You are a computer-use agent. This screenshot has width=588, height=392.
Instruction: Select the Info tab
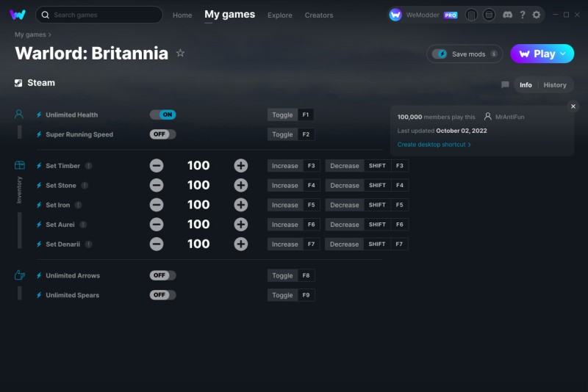(x=526, y=85)
